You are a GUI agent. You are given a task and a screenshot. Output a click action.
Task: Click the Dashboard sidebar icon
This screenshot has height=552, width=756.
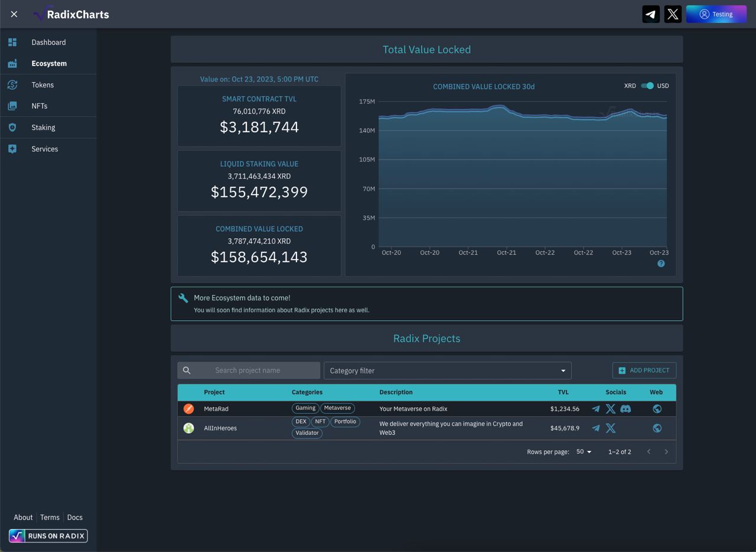12,42
